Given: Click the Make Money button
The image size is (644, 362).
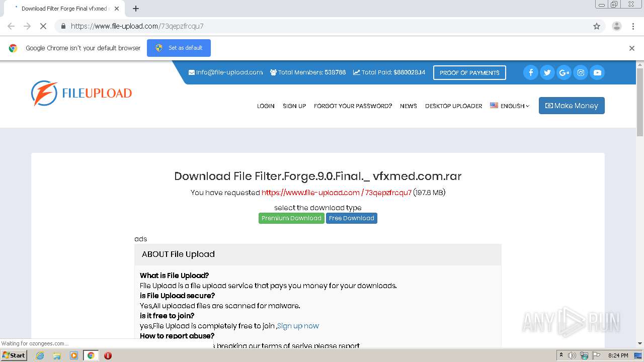Looking at the screenshot, I should (x=572, y=106).
